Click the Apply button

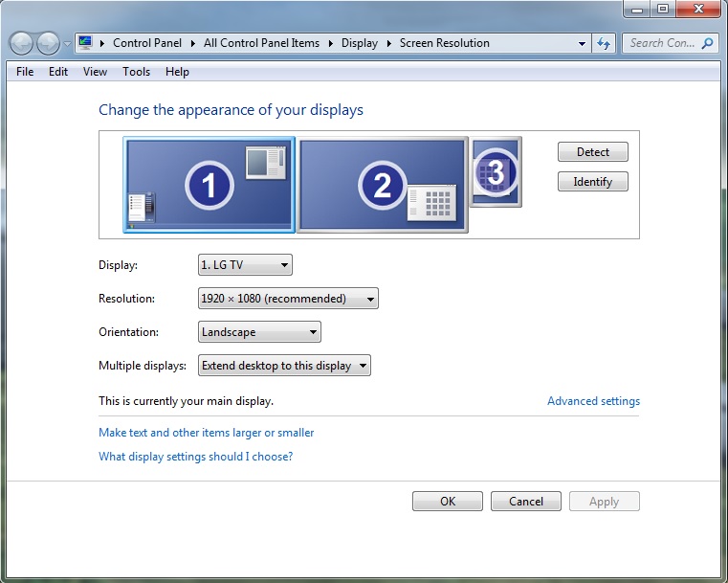coord(605,502)
